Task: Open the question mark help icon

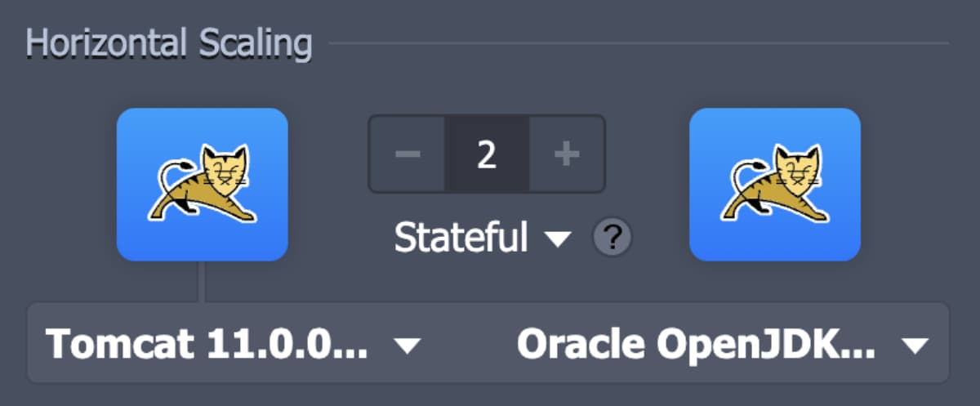Action: pyautogui.click(x=612, y=239)
